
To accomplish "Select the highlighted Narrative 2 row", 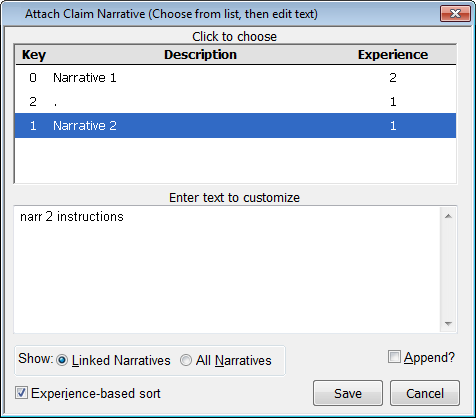I will tap(235, 125).
